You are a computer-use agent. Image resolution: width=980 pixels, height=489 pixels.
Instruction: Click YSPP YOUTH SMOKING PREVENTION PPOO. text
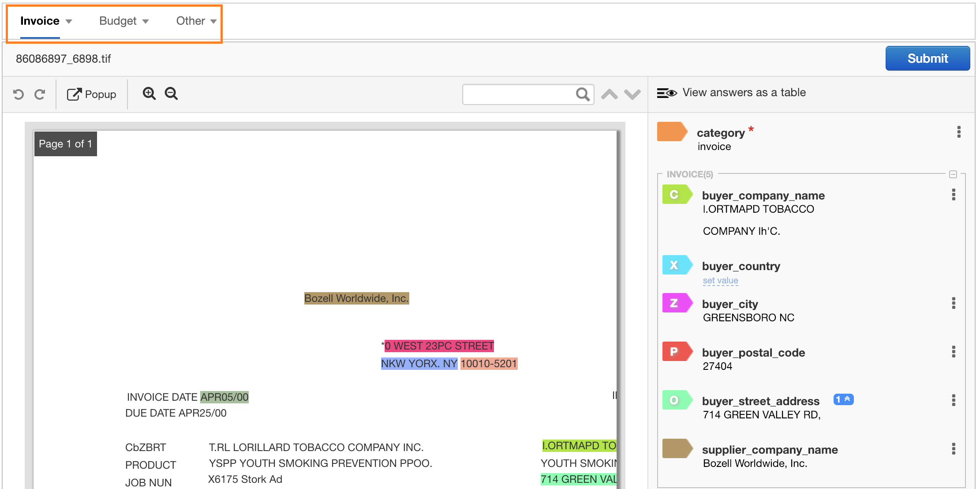(x=320, y=463)
